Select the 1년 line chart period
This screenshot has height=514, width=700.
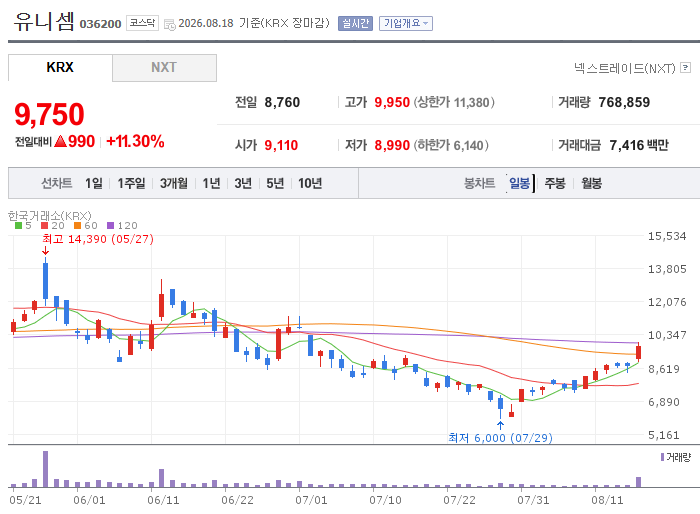click(x=211, y=183)
